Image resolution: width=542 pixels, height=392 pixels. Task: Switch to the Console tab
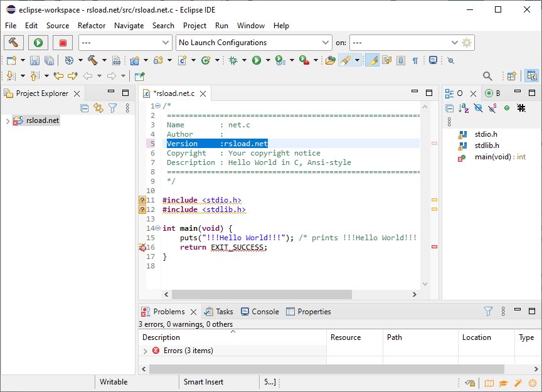pos(260,311)
